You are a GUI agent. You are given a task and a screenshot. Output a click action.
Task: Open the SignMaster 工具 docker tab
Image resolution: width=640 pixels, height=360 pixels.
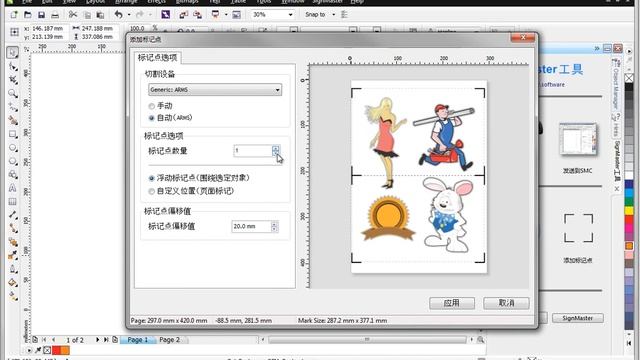click(x=617, y=161)
